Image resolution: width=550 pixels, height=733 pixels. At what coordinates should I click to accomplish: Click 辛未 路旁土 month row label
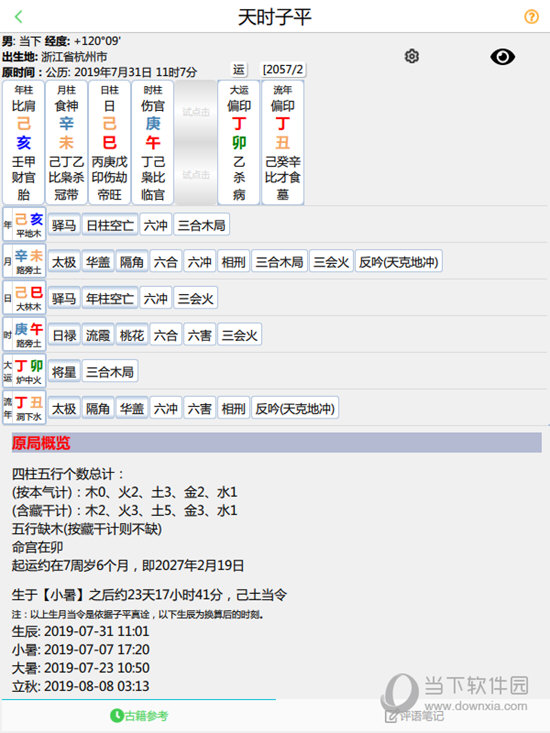[24, 261]
